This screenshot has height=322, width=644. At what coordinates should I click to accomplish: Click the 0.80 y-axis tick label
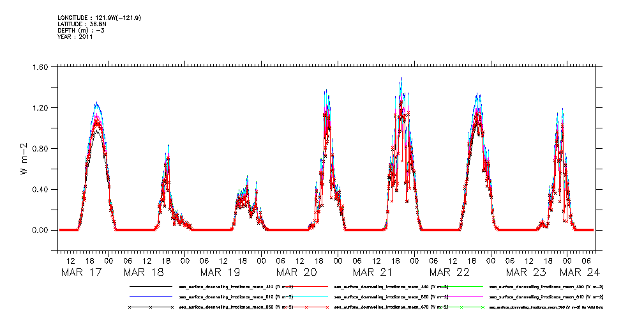(41, 148)
